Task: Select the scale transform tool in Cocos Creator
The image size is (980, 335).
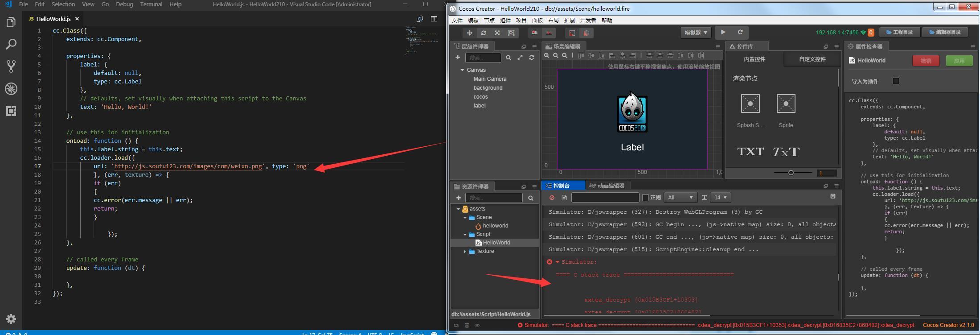Action: pyautogui.click(x=497, y=33)
